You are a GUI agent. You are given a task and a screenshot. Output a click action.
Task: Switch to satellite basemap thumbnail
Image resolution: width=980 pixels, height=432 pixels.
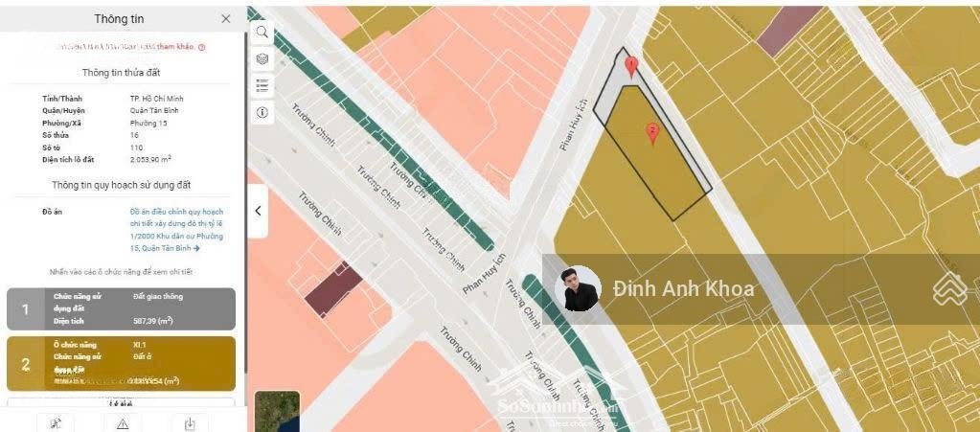coord(278,411)
